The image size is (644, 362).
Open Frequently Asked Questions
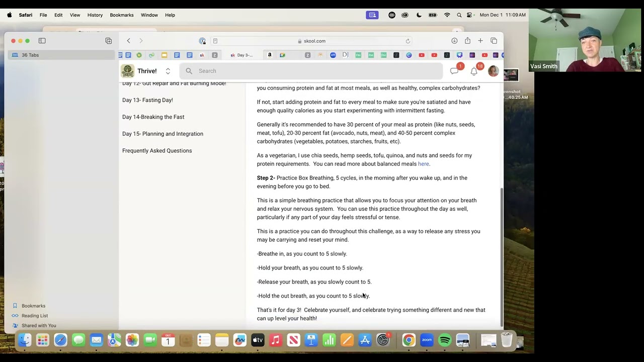[x=157, y=151]
